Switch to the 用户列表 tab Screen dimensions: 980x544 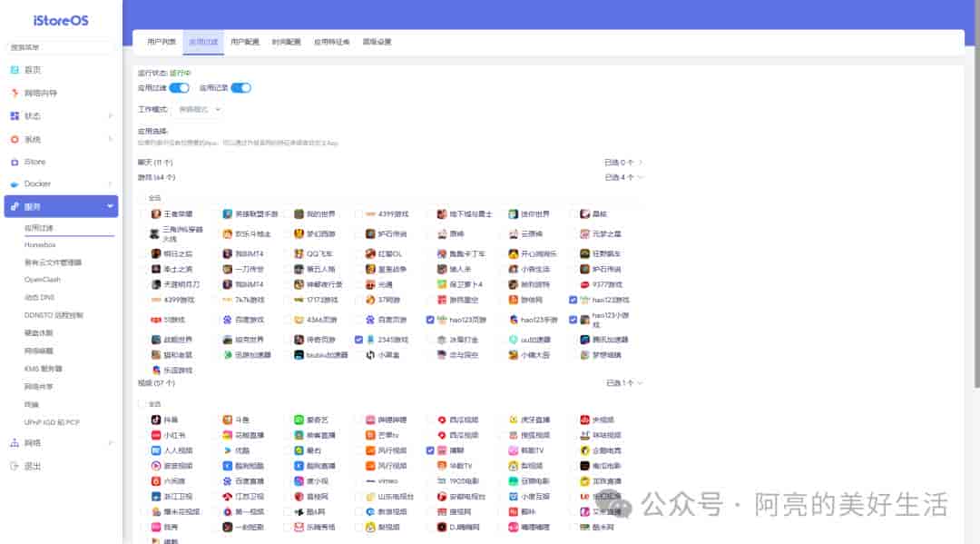(162, 42)
